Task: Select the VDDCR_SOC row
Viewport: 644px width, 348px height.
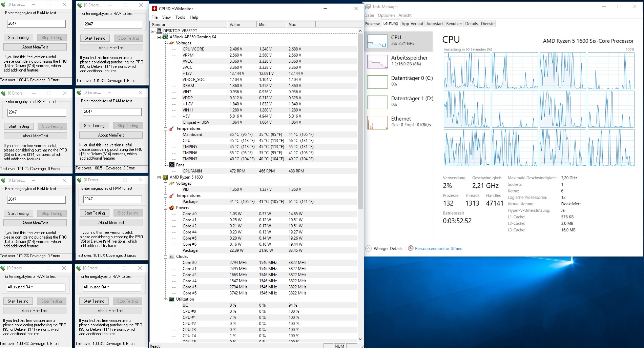Action: [x=254, y=80]
